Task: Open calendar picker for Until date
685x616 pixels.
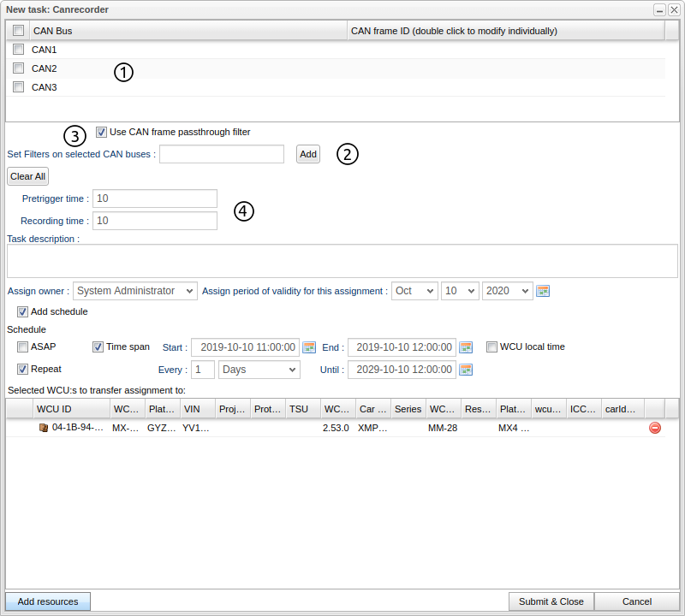Action: point(466,370)
